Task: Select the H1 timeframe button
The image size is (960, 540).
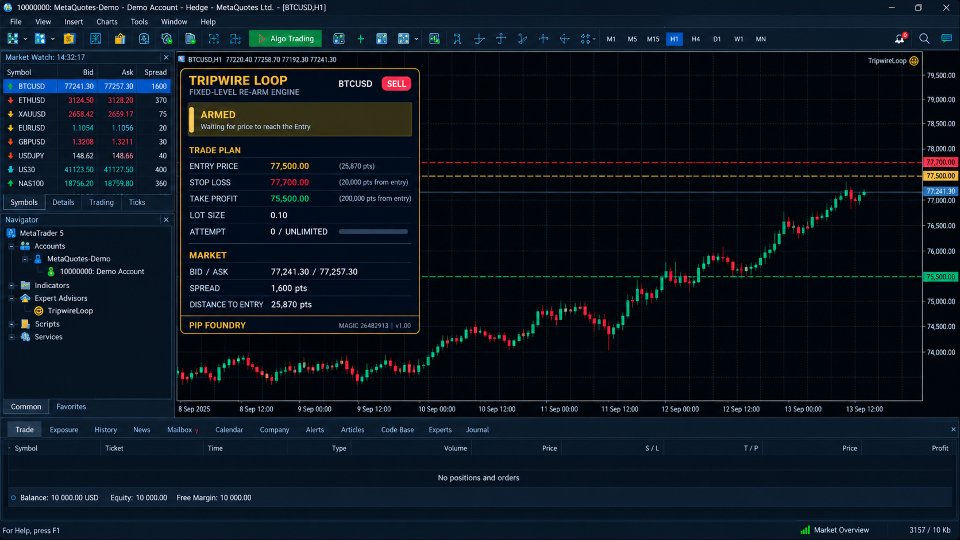Action: click(674, 39)
